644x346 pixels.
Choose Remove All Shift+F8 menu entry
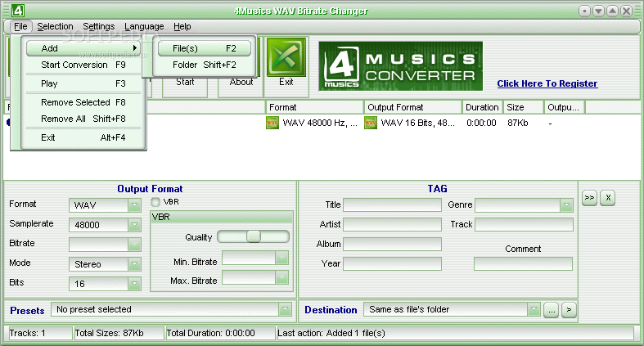(83, 119)
